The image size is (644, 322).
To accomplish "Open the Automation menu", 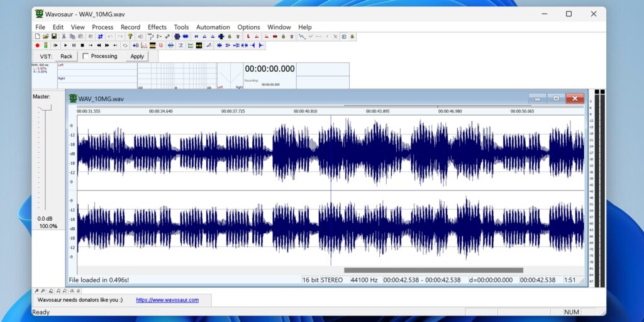I will click(x=213, y=27).
